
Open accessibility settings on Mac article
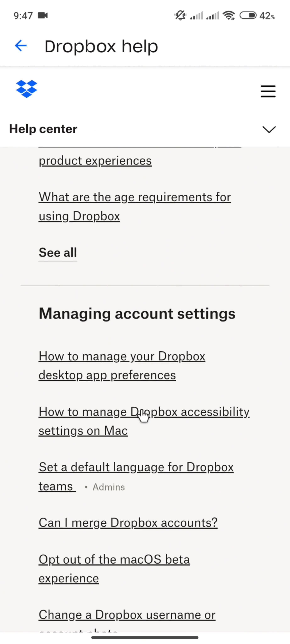144,421
